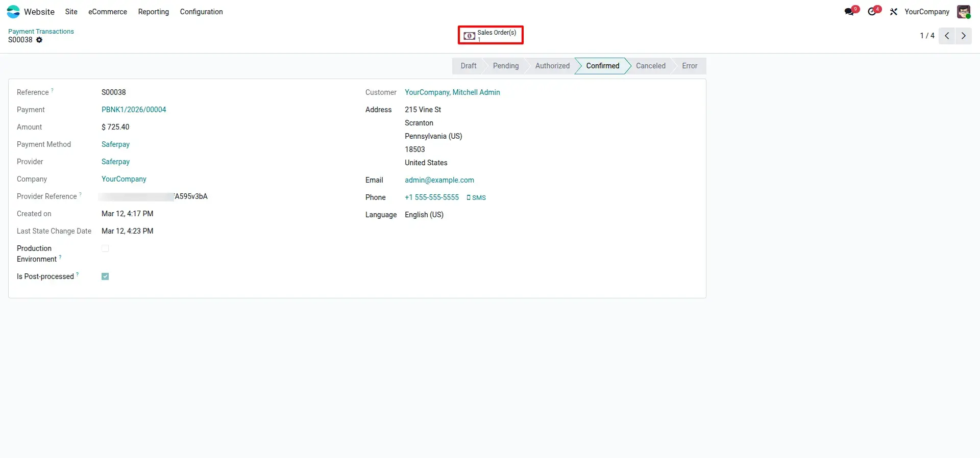Click Created on value Mar 12, 4:17 PM

point(128,214)
